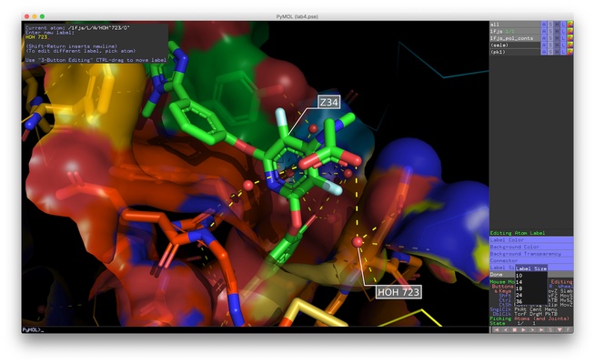Screen dimensions: 595x364
Task: Open the Show menu for the (sele) selection
Action: coord(550,45)
